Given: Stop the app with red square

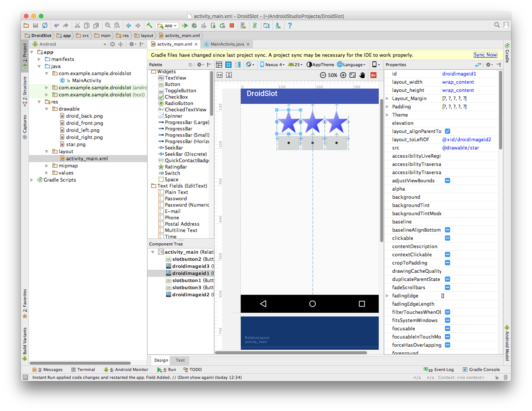Looking at the screenshot, I should pos(232,25).
